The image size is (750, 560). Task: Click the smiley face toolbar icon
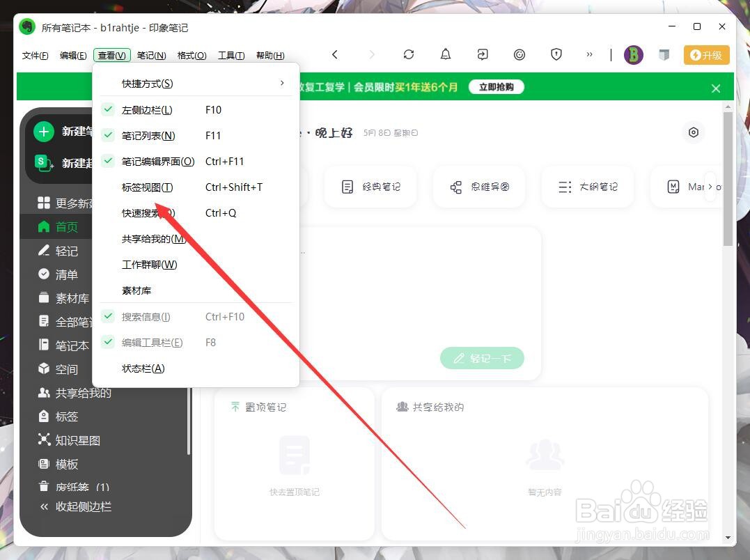(519, 54)
